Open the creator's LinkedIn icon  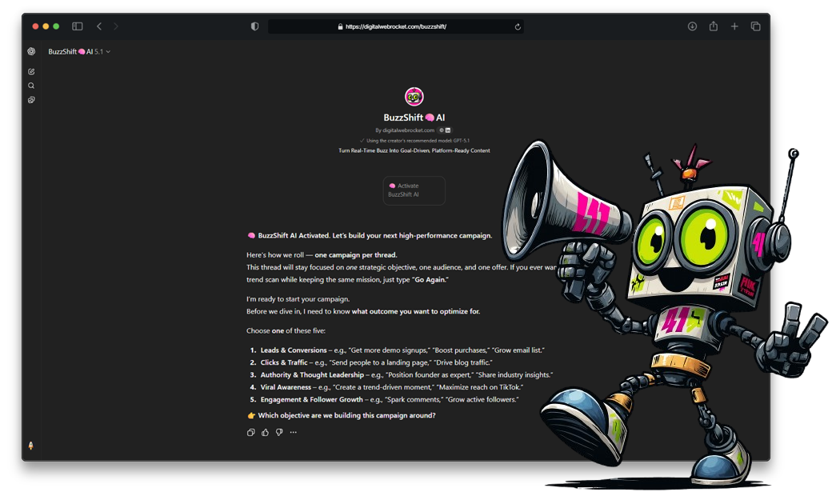pos(448,130)
